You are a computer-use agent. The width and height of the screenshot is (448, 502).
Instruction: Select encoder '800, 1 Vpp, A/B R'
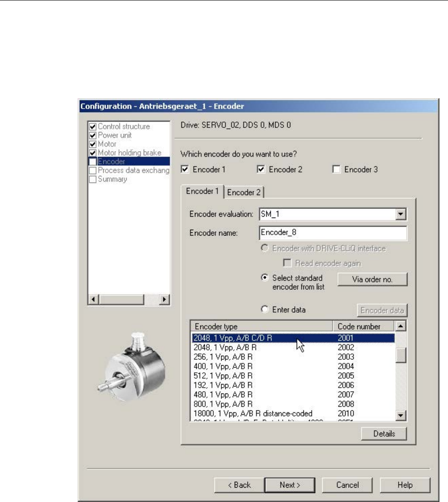coord(293,404)
